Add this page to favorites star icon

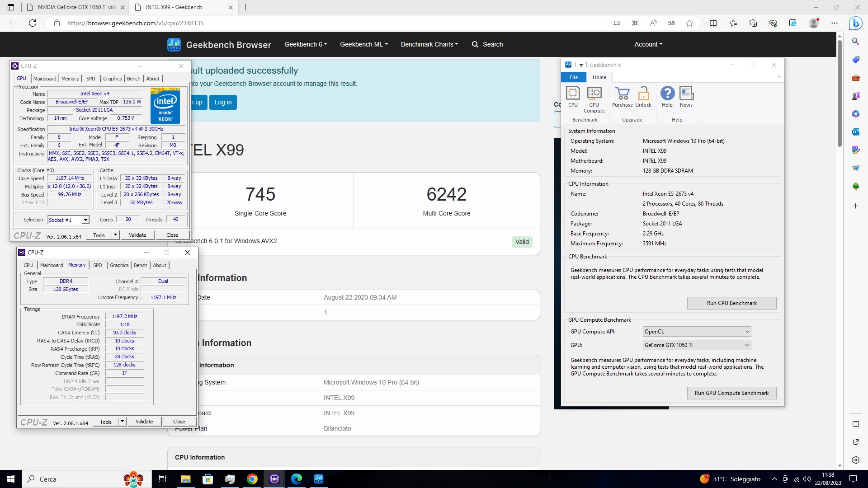pos(689,23)
